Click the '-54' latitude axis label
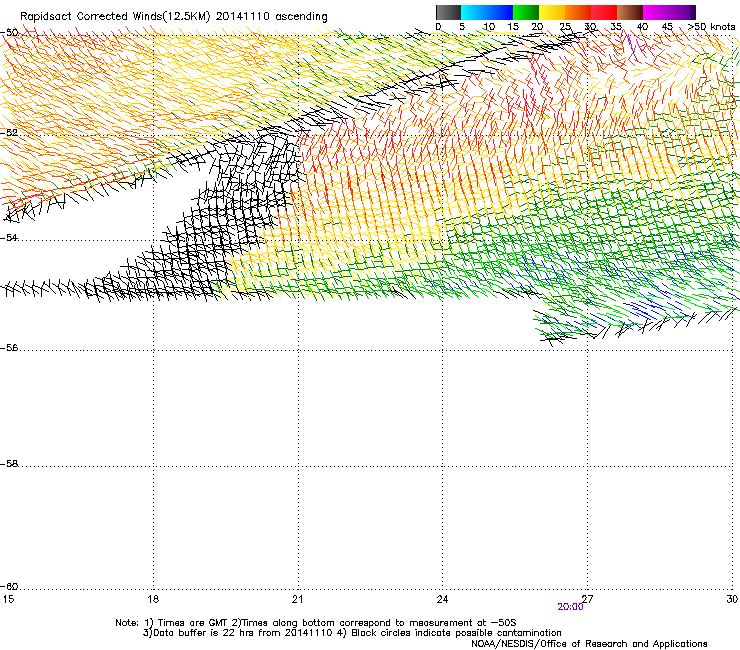The width and height of the screenshot is (740, 650). [9, 237]
